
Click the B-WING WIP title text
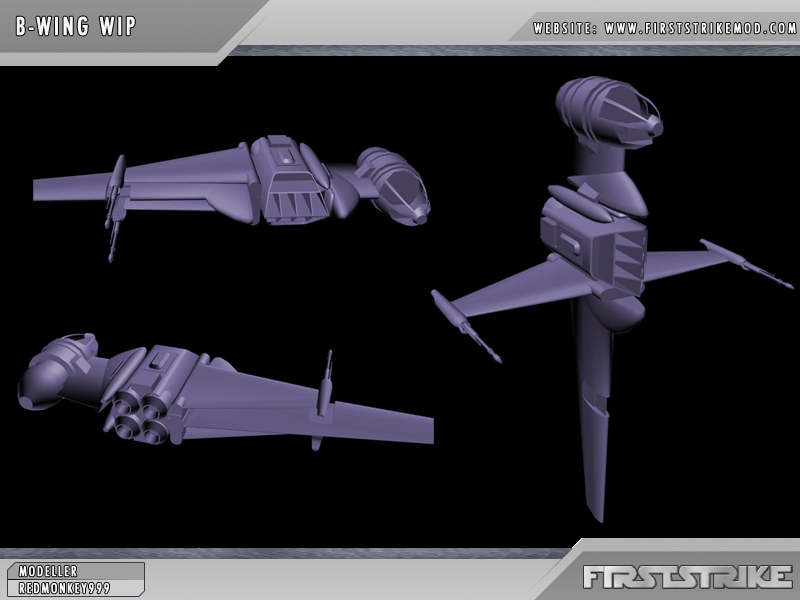(x=77, y=27)
